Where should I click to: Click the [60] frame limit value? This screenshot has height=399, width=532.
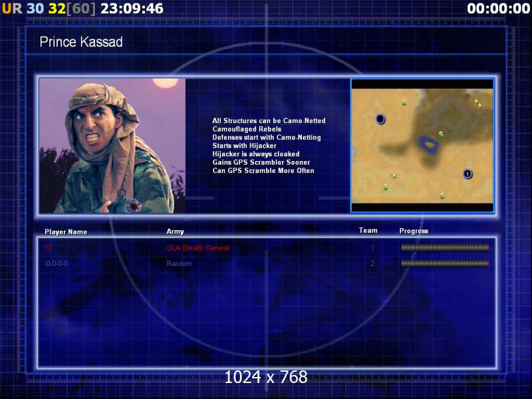click(81, 9)
